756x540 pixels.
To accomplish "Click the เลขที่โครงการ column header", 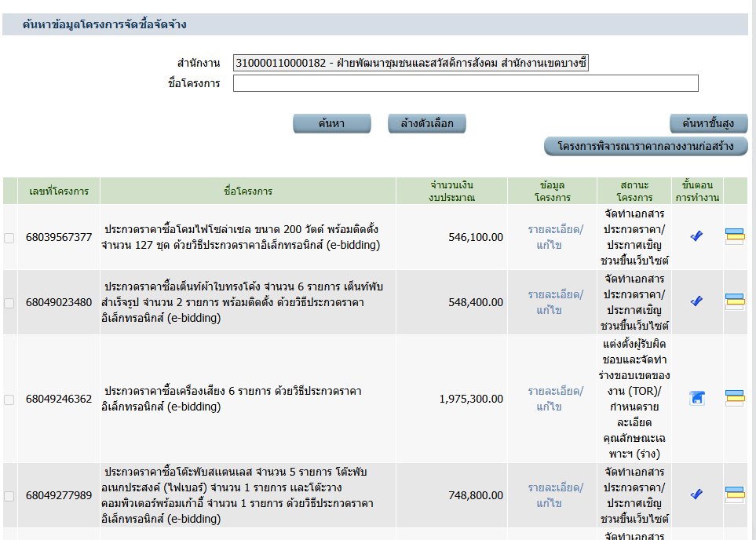I will pos(59,191).
